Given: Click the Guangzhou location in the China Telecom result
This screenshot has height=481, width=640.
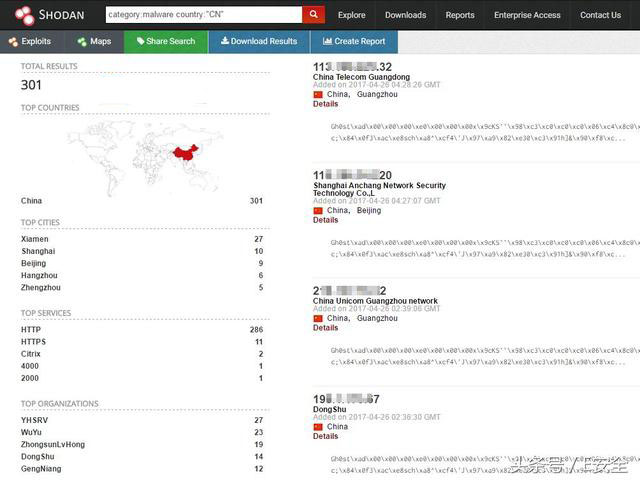Looking at the screenshot, I should (377, 95).
